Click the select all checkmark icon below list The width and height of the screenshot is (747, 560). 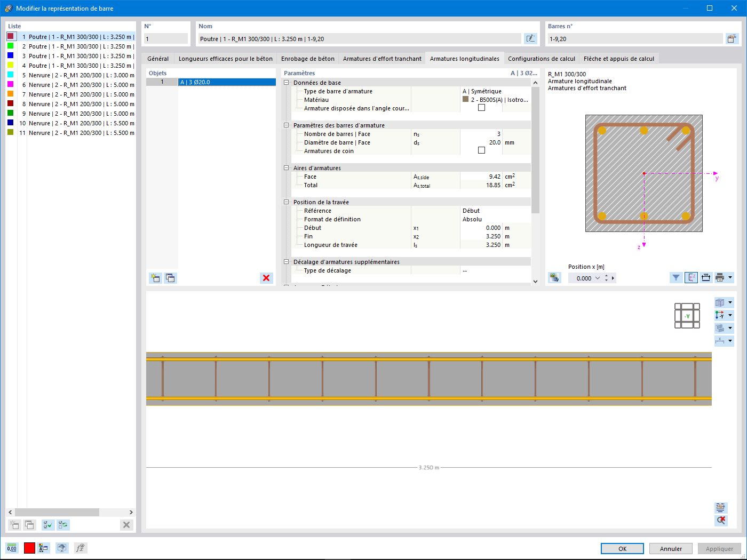tap(48, 525)
